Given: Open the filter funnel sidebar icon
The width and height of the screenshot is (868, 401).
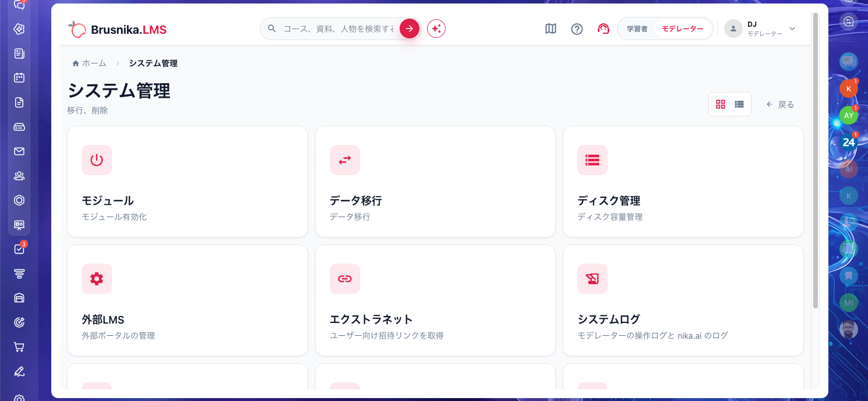Looking at the screenshot, I should click(x=19, y=274).
